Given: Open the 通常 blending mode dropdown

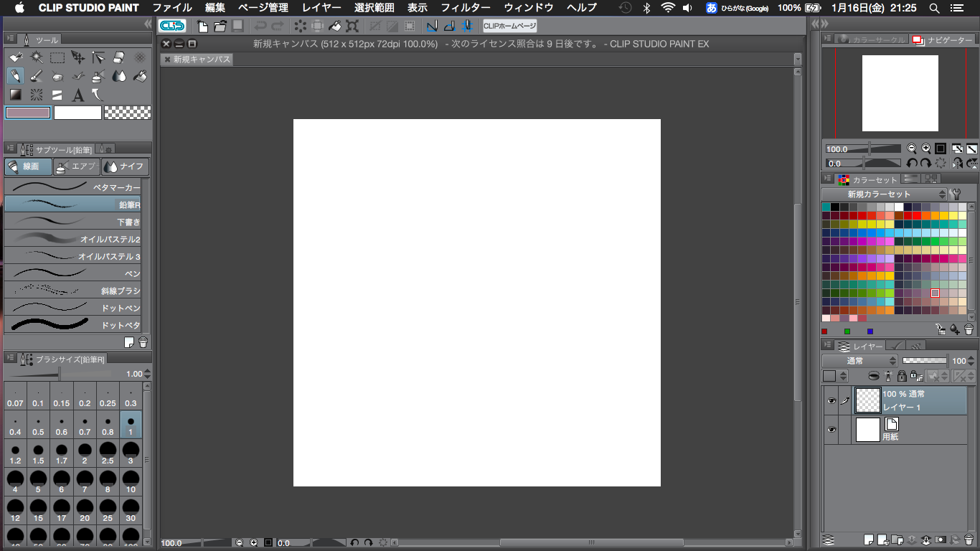Looking at the screenshot, I should pos(859,361).
